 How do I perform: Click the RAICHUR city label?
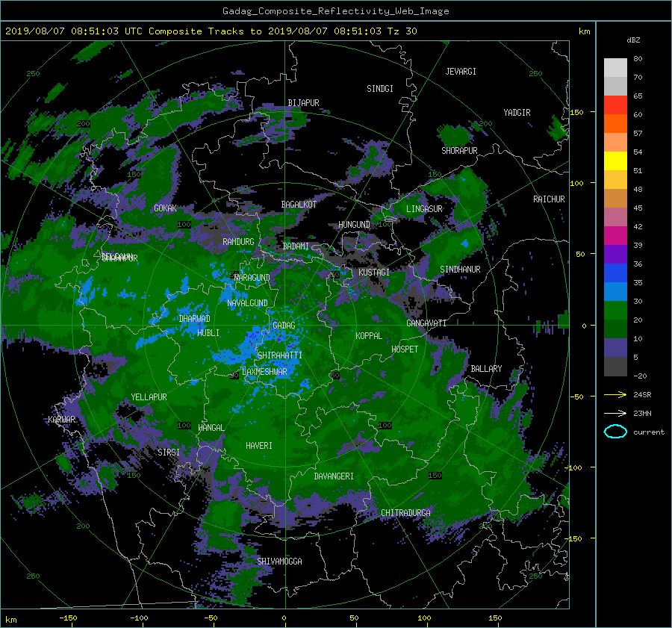549,199
